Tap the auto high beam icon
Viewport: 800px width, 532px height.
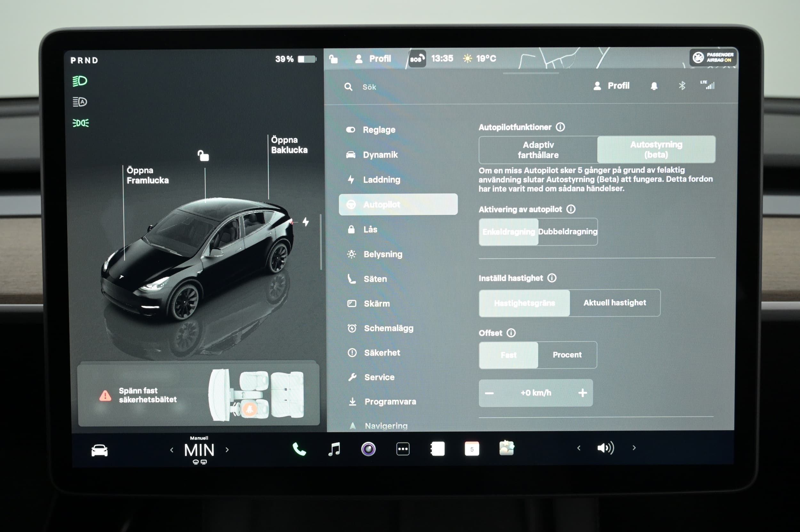(x=80, y=102)
